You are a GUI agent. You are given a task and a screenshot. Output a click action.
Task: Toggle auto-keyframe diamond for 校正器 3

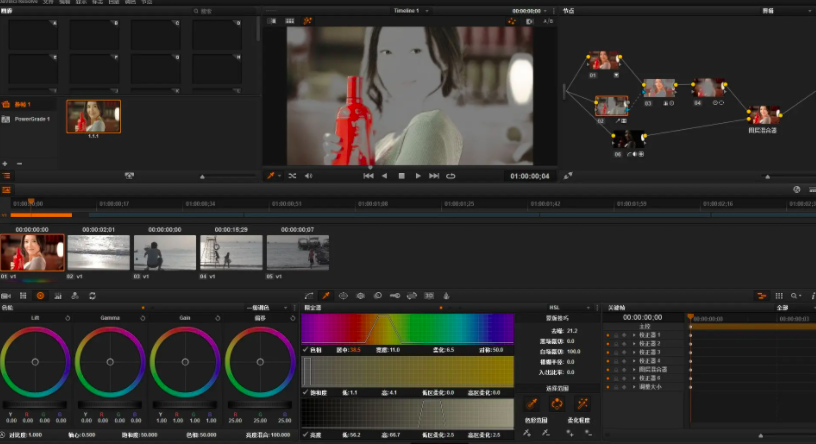[624, 352]
